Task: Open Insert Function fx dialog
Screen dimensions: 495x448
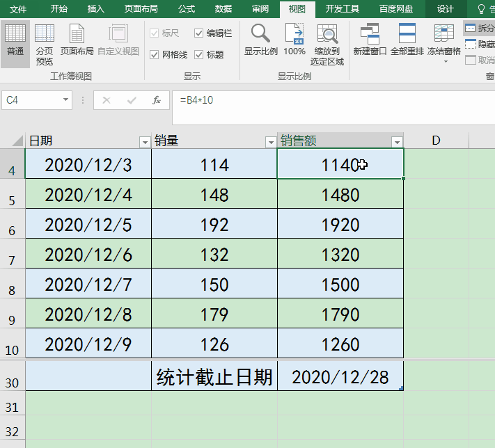Action: coord(156,100)
